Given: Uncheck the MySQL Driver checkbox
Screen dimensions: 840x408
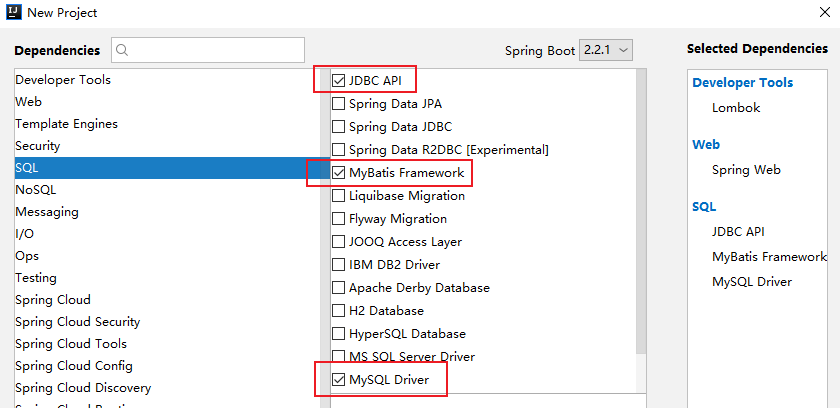Looking at the screenshot, I should tap(339, 380).
